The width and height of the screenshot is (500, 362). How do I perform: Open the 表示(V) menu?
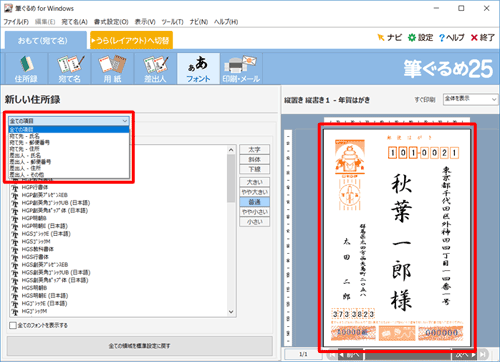[x=145, y=22]
